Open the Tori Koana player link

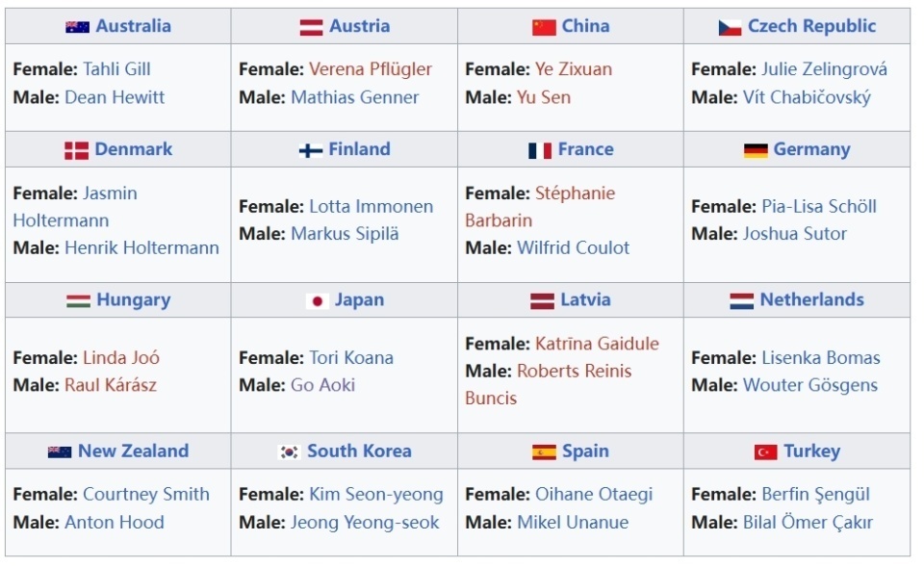351,357
